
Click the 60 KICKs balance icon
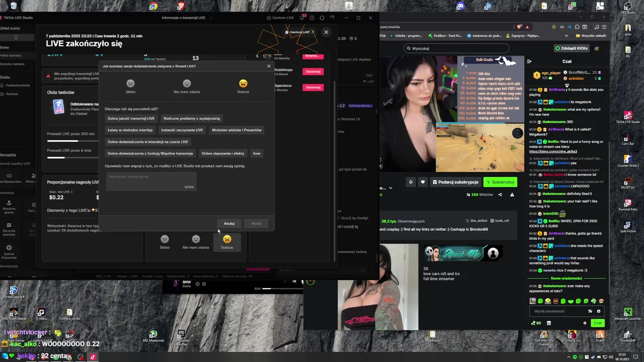click(536, 323)
